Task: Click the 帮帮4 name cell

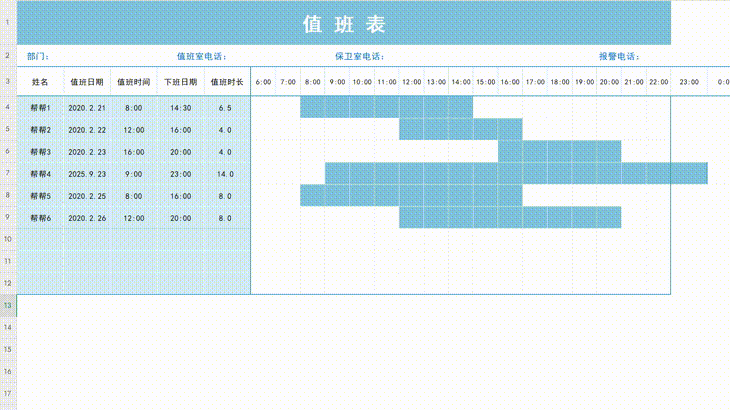Action: click(x=40, y=174)
